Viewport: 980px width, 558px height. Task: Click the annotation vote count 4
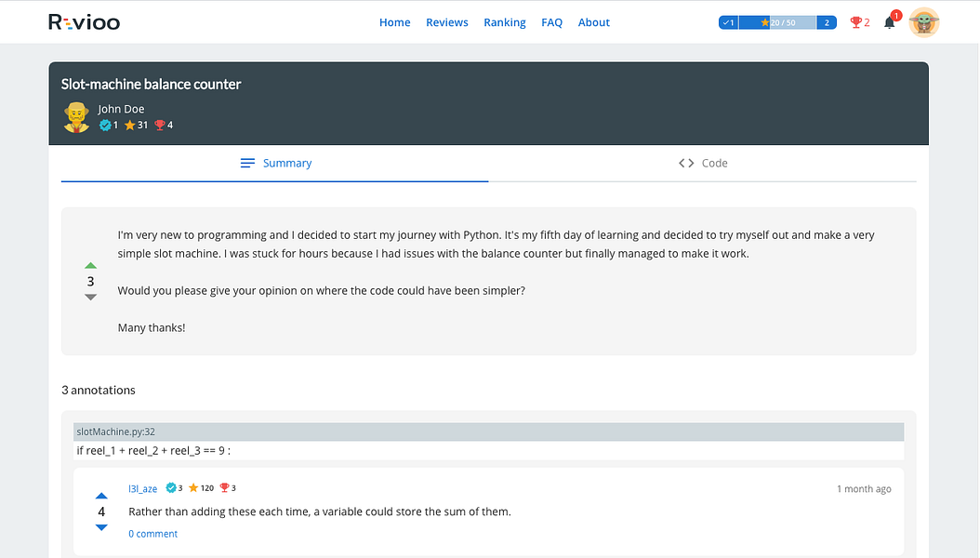coord(101,511)
